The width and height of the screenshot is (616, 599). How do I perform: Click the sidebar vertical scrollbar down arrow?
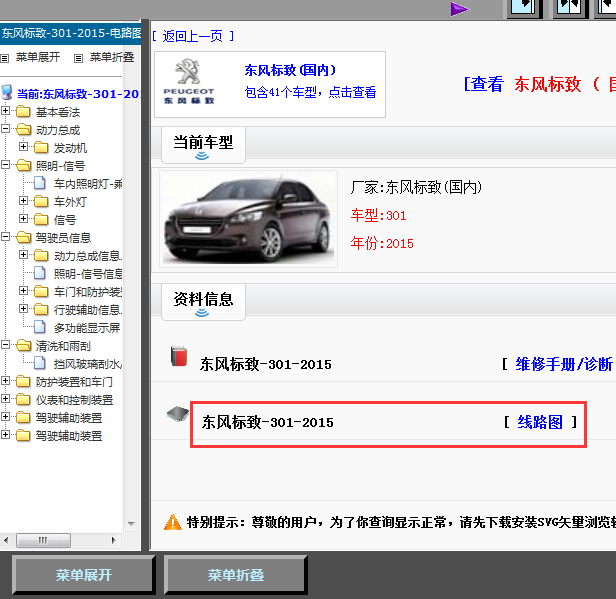point(132,524)
